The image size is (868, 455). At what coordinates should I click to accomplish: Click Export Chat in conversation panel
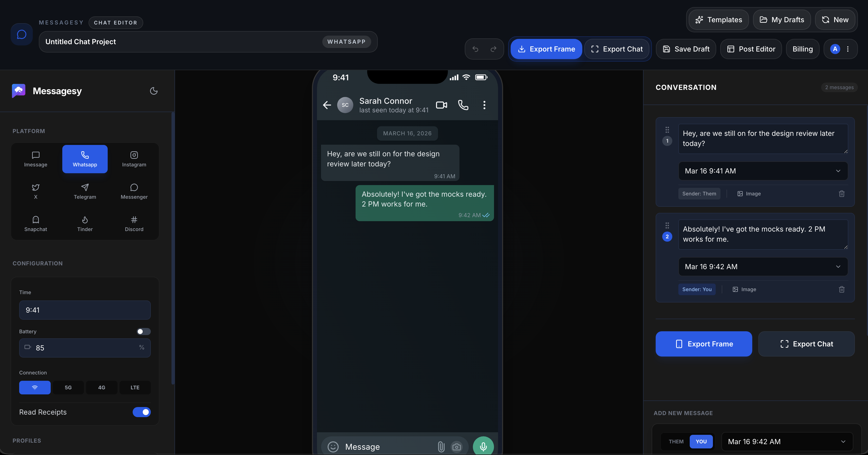pos(806,344)
